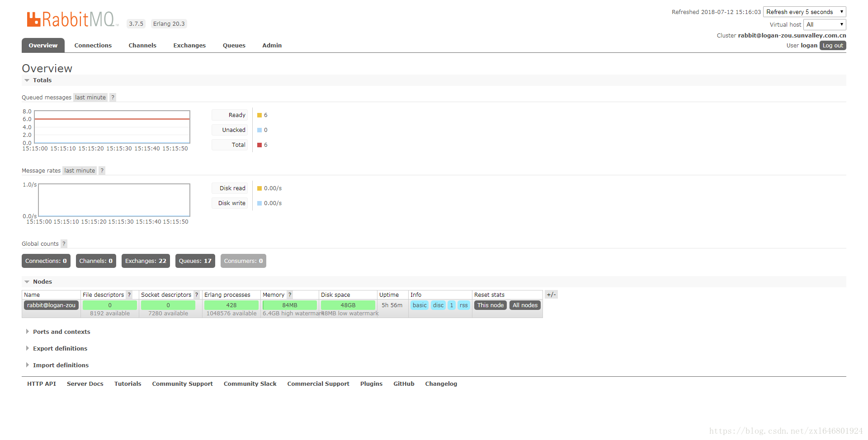Click the Connections: 0 count button

[46, 261]
